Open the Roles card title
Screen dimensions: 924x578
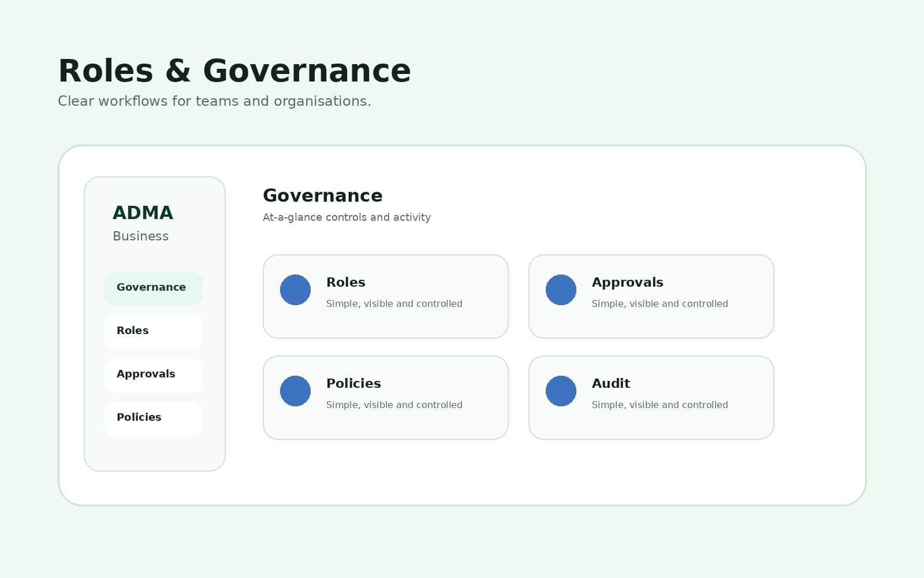346,282
